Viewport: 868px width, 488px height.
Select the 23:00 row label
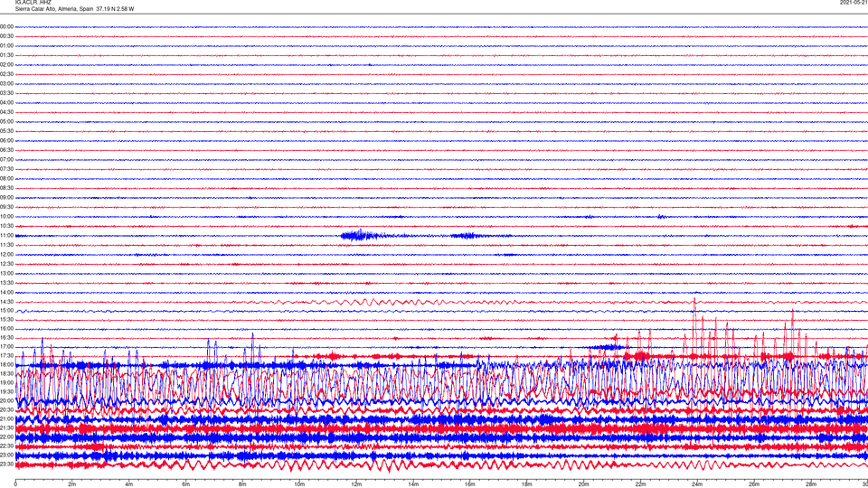[x=6, y=455]
